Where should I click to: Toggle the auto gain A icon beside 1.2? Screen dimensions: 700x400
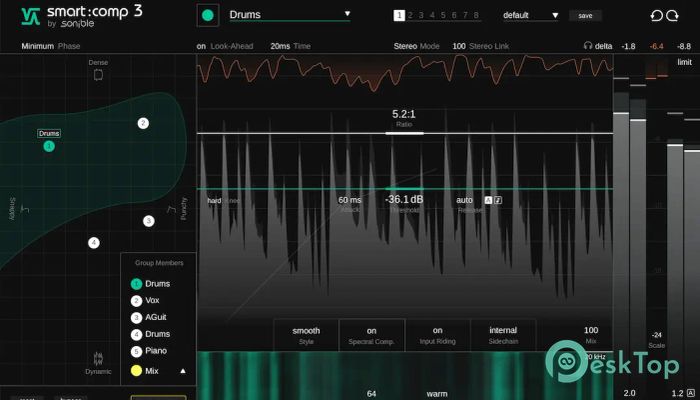(x=691, y=393)
